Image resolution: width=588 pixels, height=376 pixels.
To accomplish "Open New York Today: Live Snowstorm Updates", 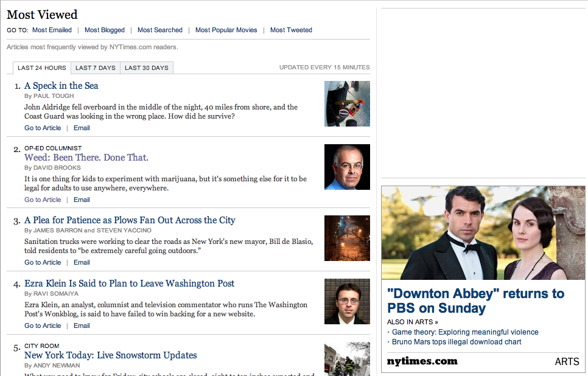I will pyautogui.click(x=111, y=355).
